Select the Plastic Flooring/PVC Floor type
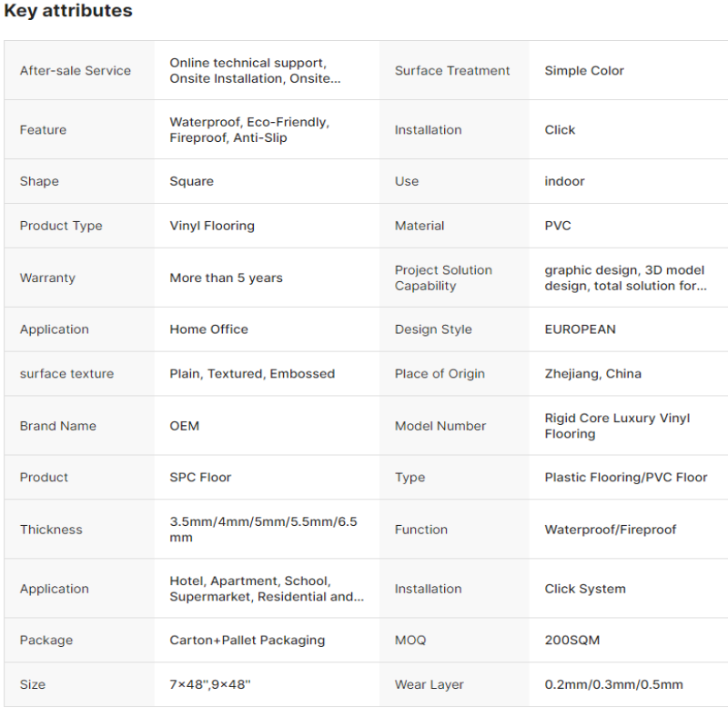The image size is (728, 728). [626, 477]
